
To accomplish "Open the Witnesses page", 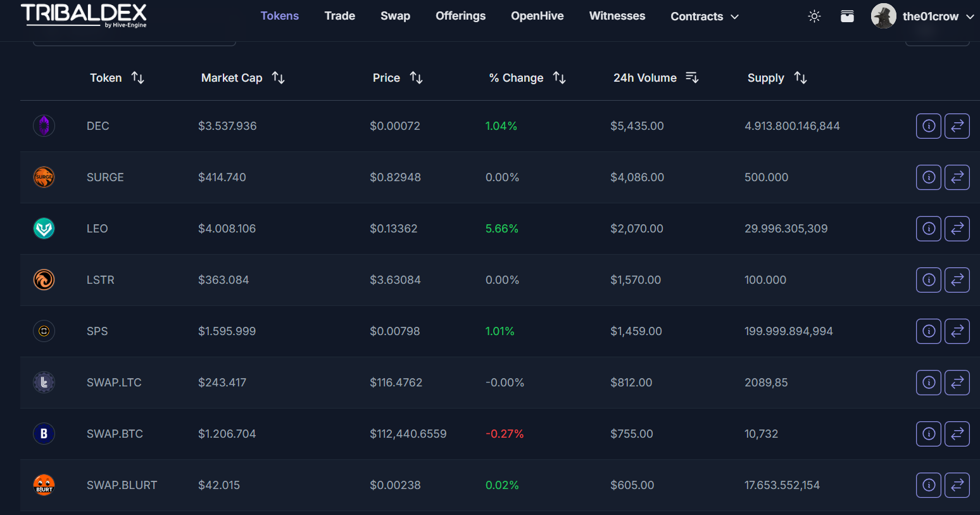I will point(617,16).
